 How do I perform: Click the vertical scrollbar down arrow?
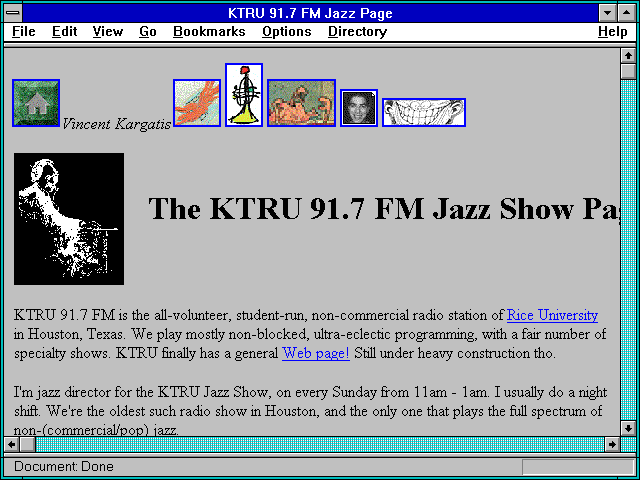point(628,428)
